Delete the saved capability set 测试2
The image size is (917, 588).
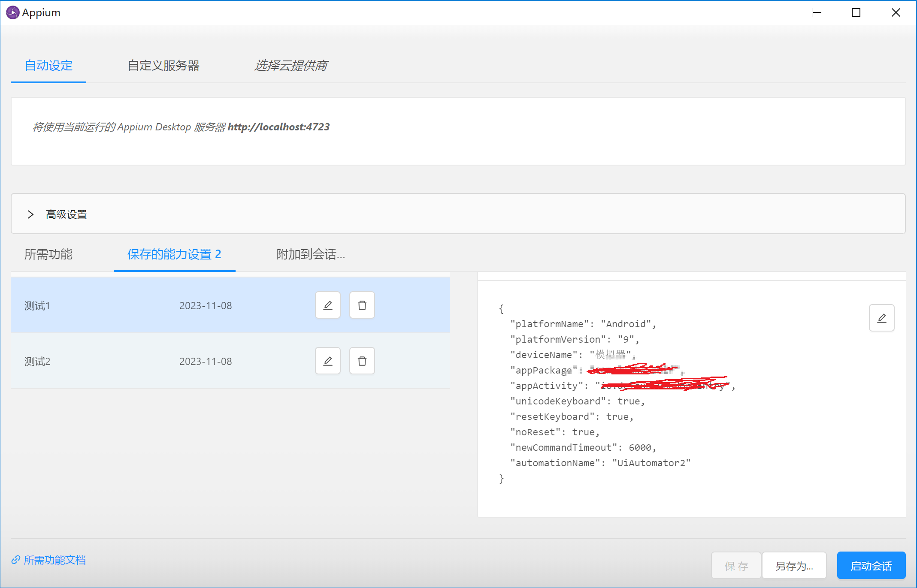[362, 361]
